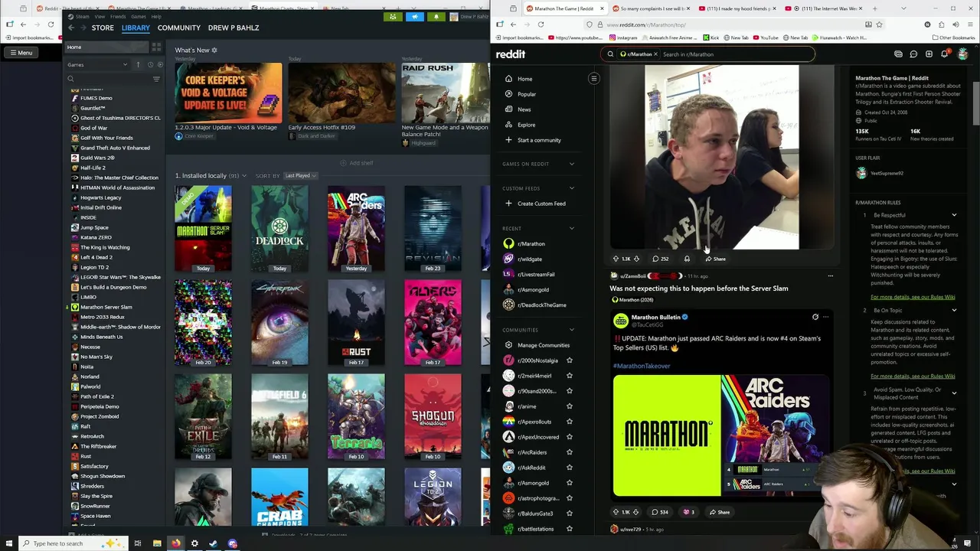
Task: Open Reddit notifications bell
Action: [x=944, y=54]
